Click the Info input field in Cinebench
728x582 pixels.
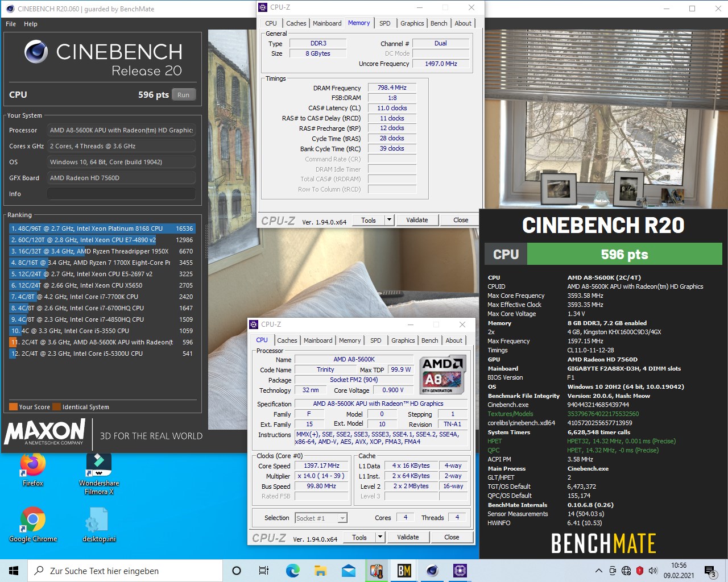pos(121,194)
